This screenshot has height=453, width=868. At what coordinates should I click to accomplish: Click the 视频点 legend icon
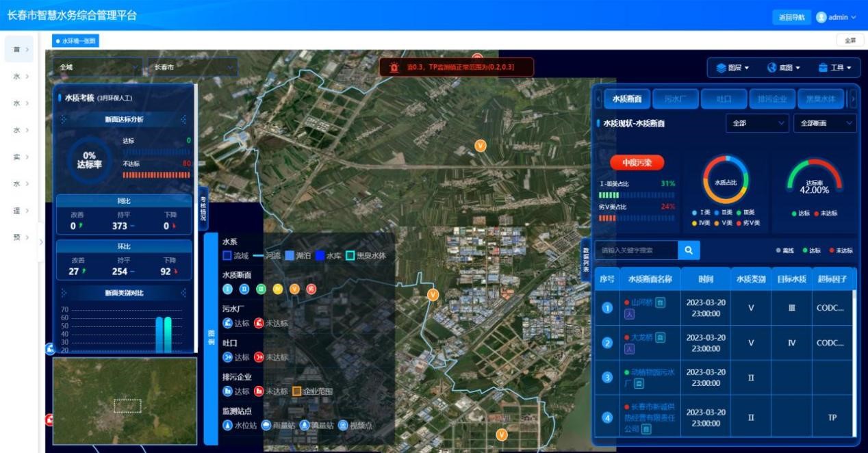coord(343,425)
